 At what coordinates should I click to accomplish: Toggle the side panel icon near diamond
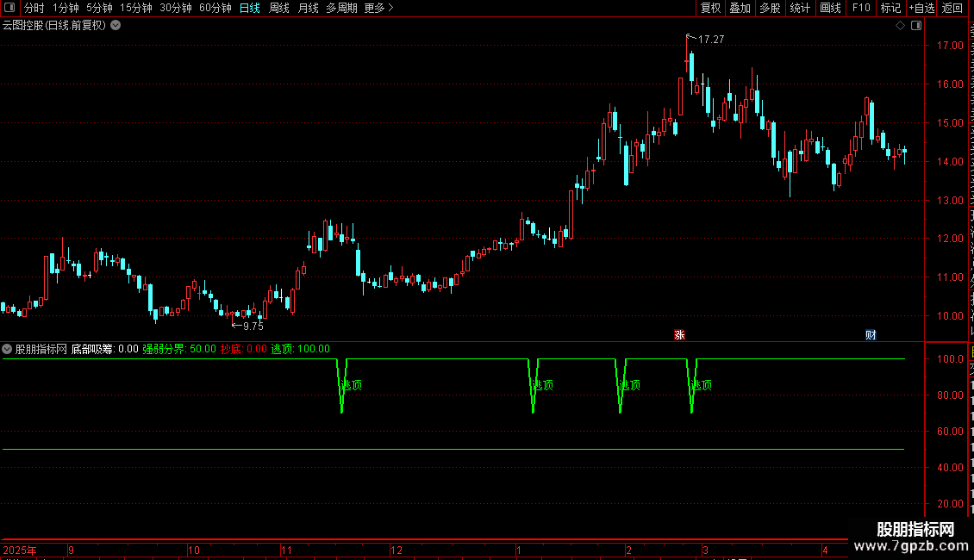(x=916, y=26)
